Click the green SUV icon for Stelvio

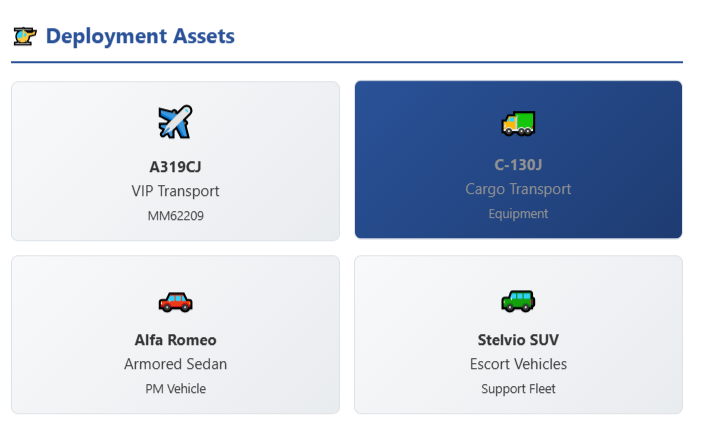[518, 301]
